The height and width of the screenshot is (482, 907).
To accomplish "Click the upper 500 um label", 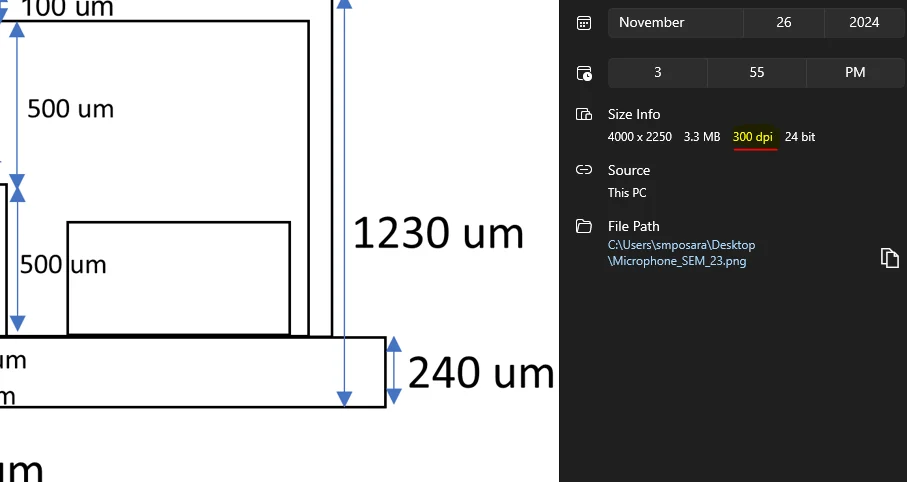I will click(71, 109).
